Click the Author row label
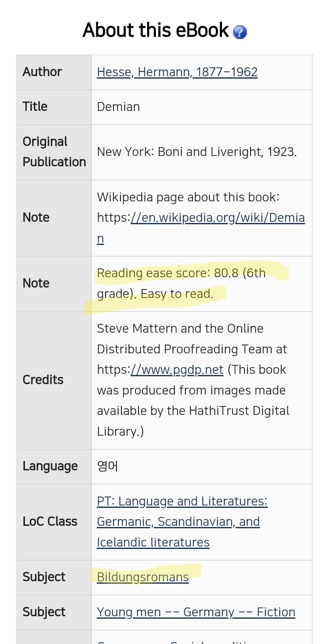The width and height of the screenshot is (329, 644). point(42,72)
